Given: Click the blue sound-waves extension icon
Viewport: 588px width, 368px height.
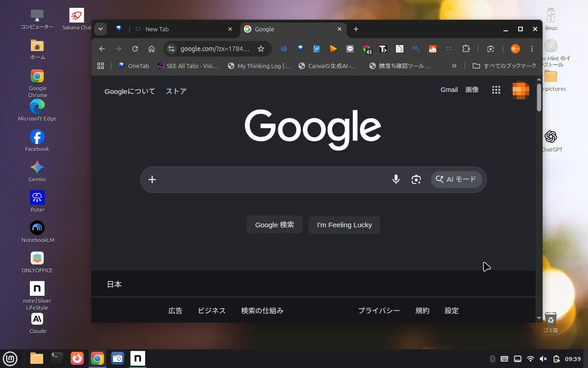Looking at the screenshot, I should coord(283,49).
